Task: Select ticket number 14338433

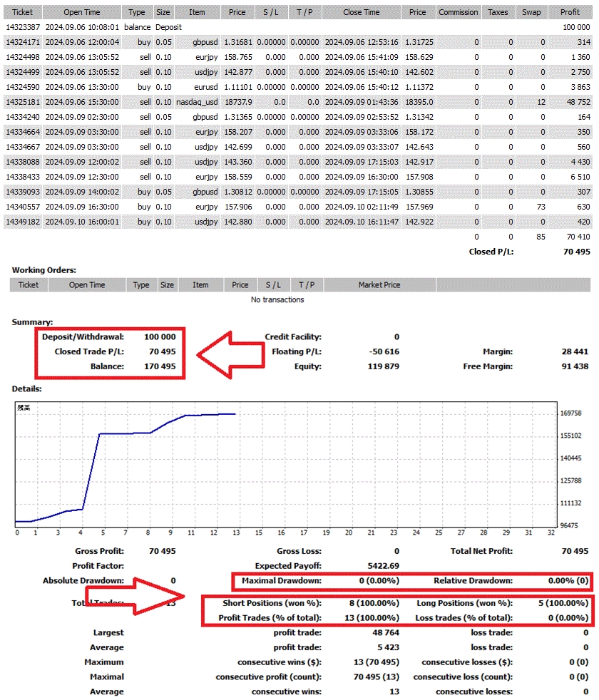Action: pos(23,177)
